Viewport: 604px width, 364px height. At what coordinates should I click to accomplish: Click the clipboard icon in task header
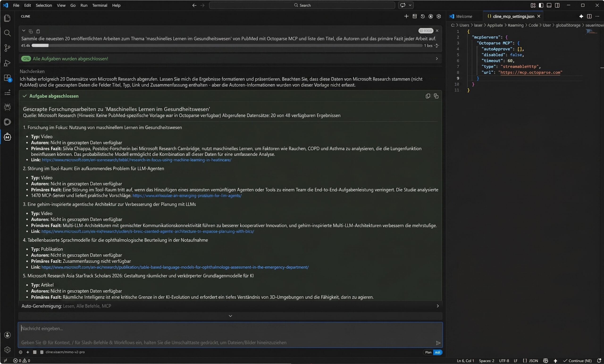coord(38,31)
